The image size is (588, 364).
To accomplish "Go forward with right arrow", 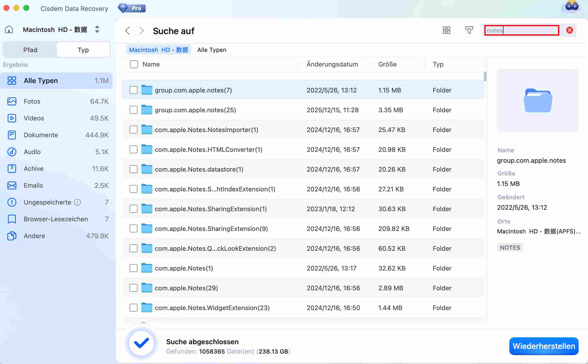I will 141,31.
